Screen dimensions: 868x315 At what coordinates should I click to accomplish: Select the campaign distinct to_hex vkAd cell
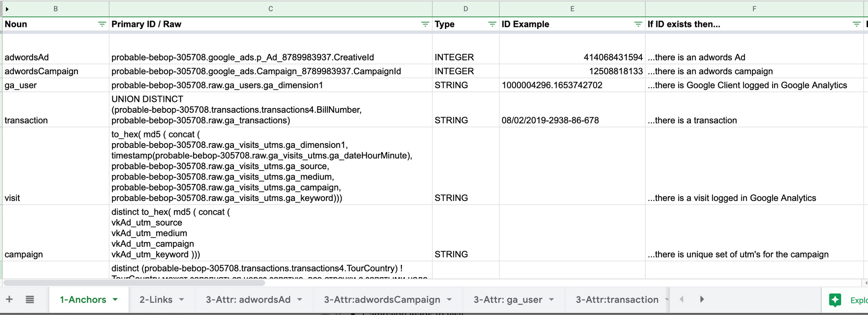270,233
